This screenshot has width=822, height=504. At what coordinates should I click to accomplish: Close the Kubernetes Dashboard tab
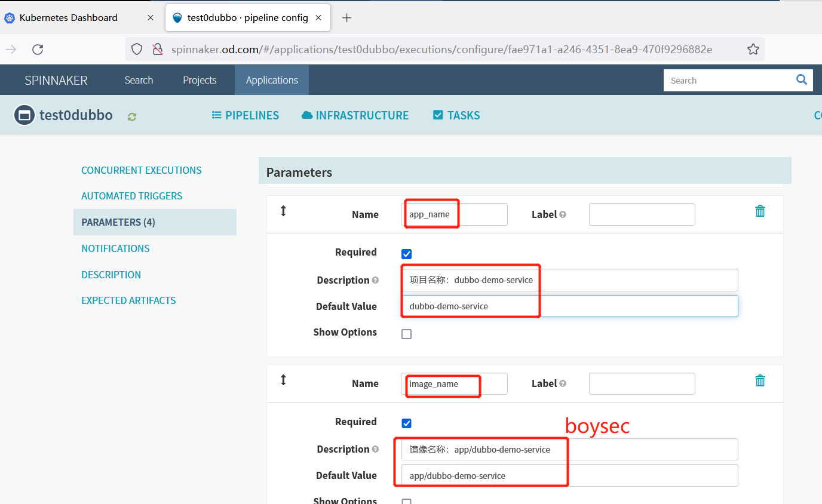151,18
